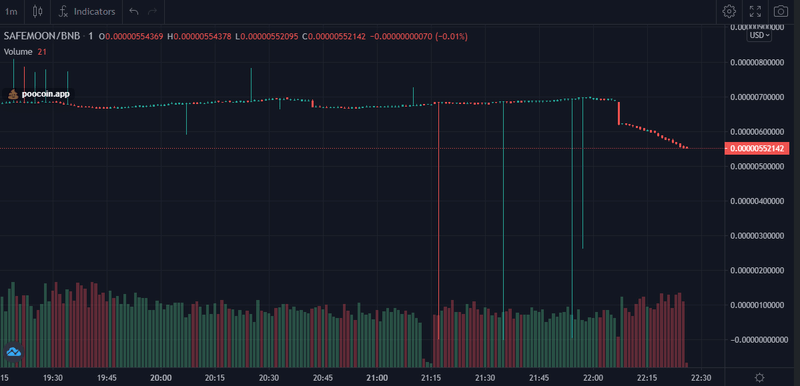Image resolution: width=800 pixels, height=386 pixels.
Task: Click the SAFEMOON/BNB symbol title
Action: coord(42,37)
